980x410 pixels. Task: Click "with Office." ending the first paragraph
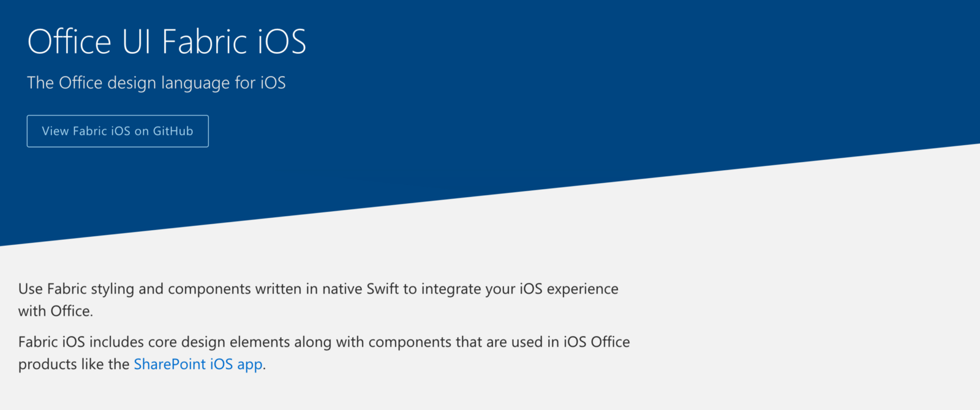tap(56, 311)
